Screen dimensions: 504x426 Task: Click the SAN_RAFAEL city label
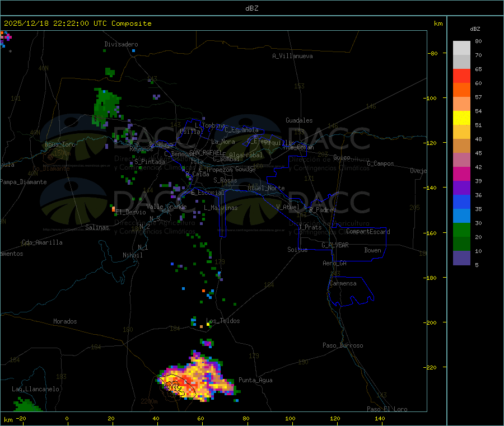click(x=206, y=152)
